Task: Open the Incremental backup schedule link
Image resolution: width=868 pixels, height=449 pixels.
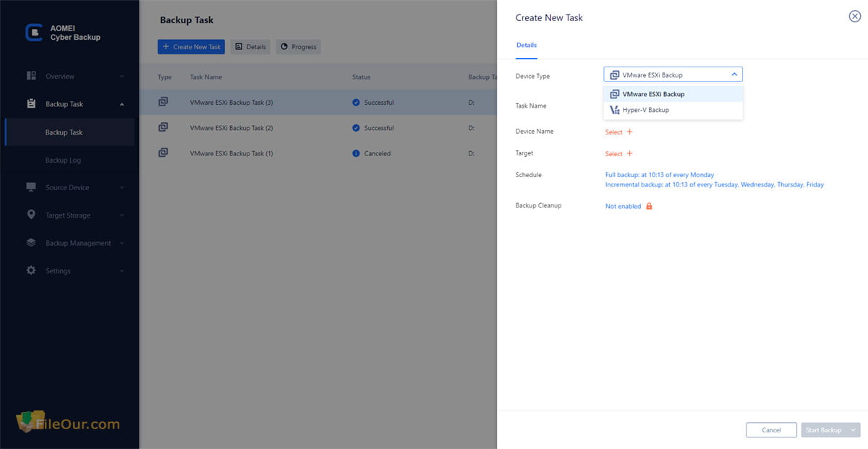Action: [715, 185]
